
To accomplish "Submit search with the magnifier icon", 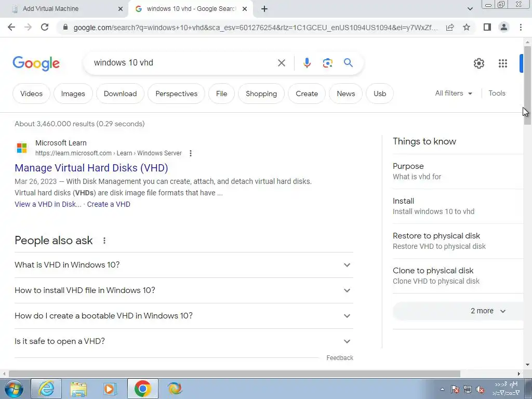I will click(348, 63).
